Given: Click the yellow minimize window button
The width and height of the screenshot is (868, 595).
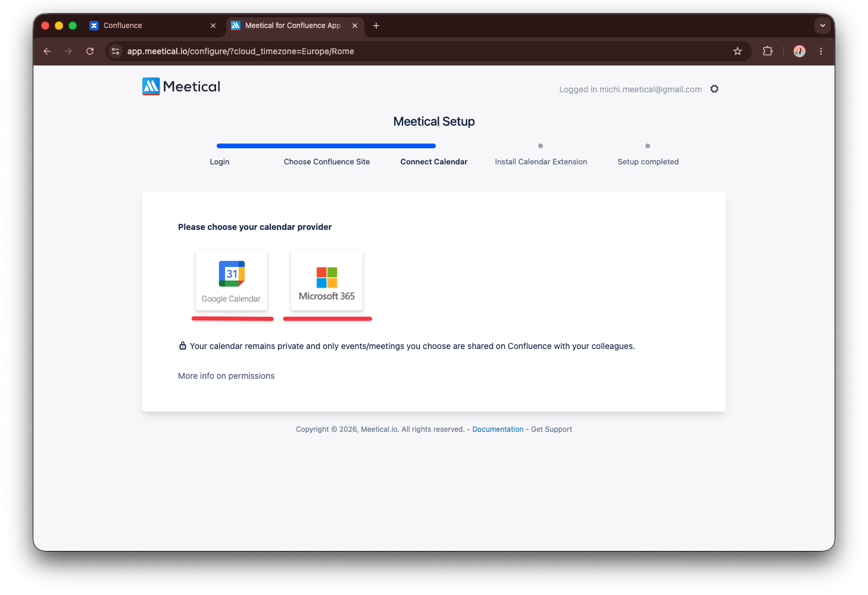Looking at the screenshot, I should pyautogui.click(x=59, y=26).
